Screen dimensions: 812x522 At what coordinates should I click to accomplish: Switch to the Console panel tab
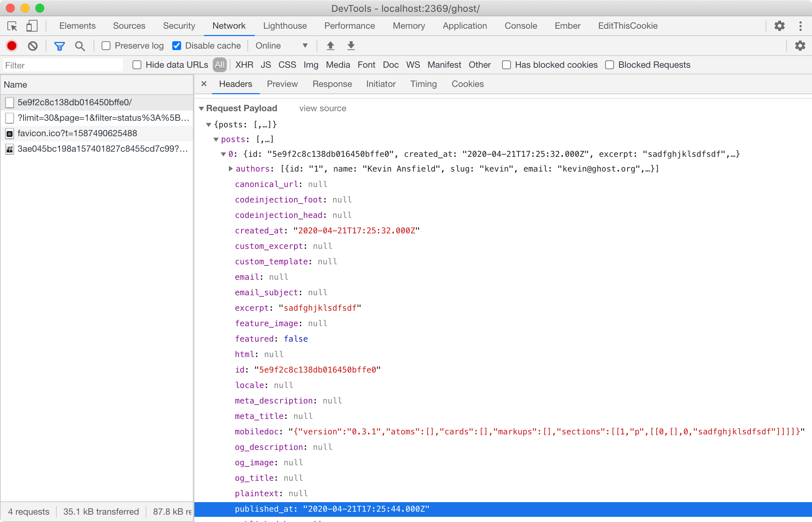pos(521,26)
